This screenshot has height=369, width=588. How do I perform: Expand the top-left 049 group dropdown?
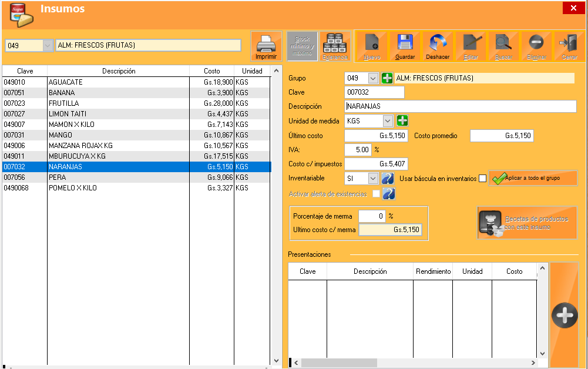coord(48,45)
